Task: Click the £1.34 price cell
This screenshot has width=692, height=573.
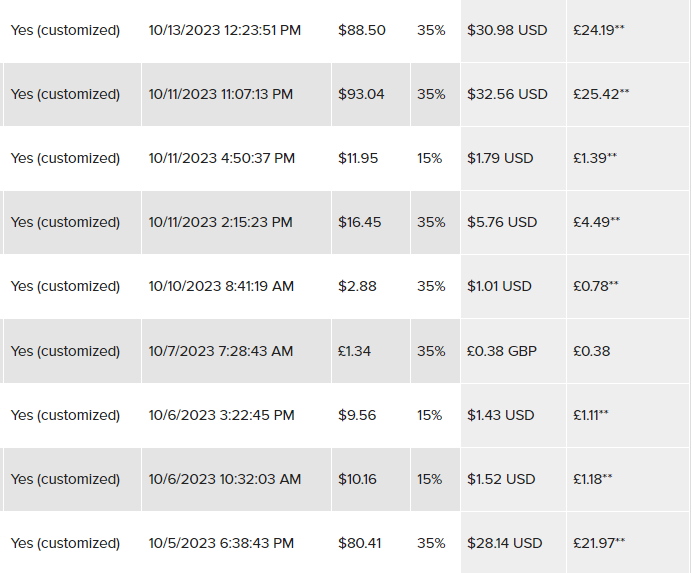Action: 355,351
